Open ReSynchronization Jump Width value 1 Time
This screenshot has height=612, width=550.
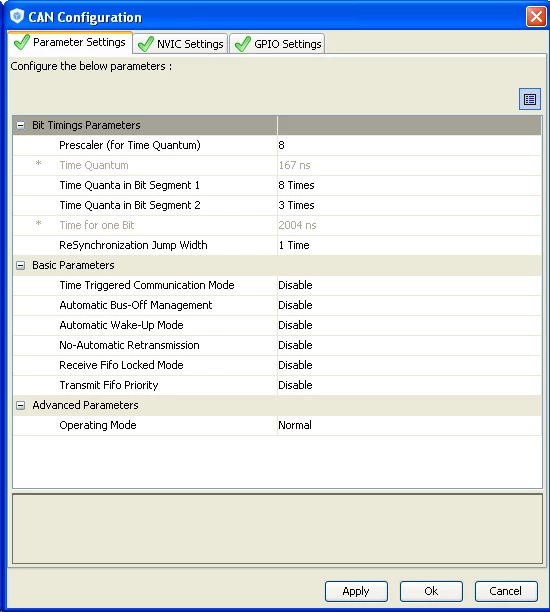click(409, 245)
